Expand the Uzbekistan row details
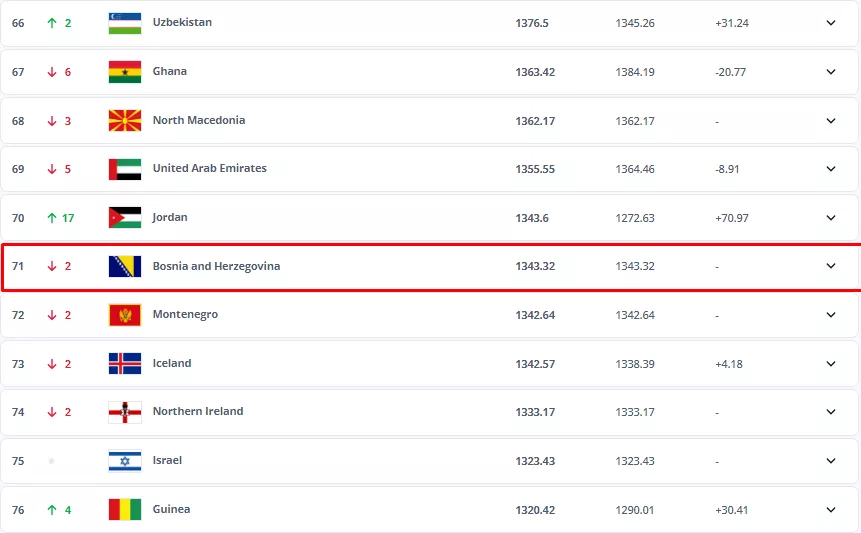Viewport: 861px width, 533px height. (x=830, y=23)
